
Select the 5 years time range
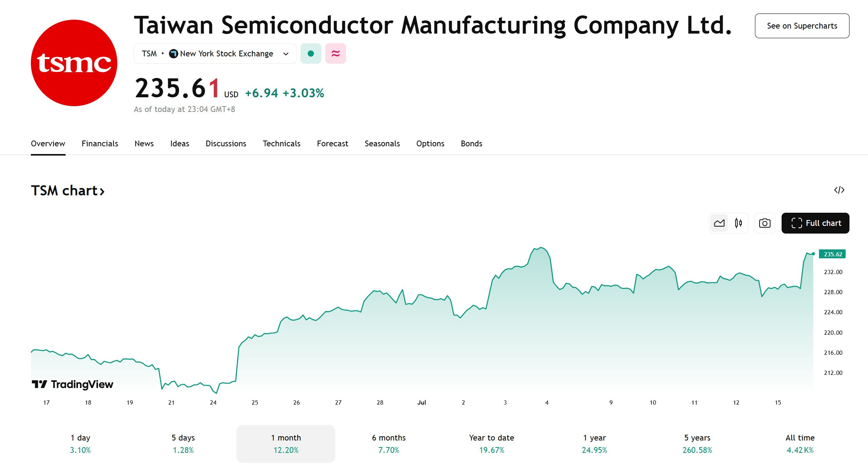click(x=697, y=444)
